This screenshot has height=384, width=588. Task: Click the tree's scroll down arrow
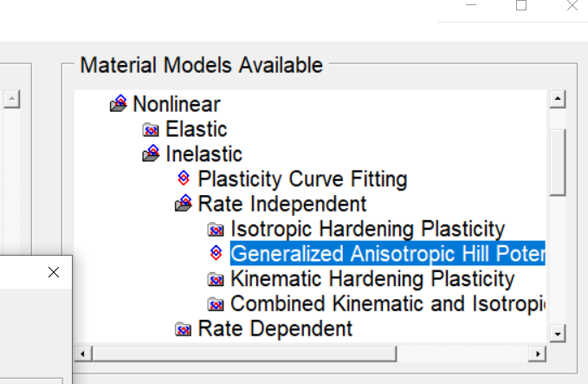click(558, 334)
